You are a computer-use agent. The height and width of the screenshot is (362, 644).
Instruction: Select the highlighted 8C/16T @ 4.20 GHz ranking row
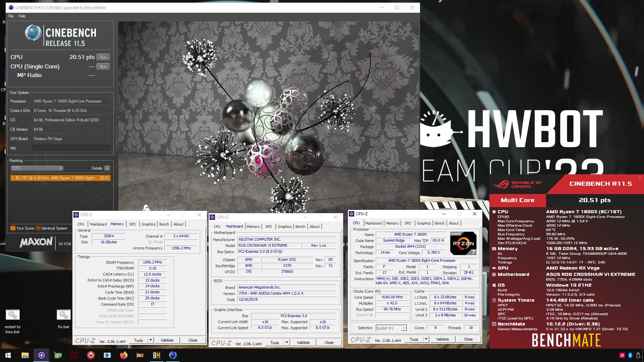60,178
